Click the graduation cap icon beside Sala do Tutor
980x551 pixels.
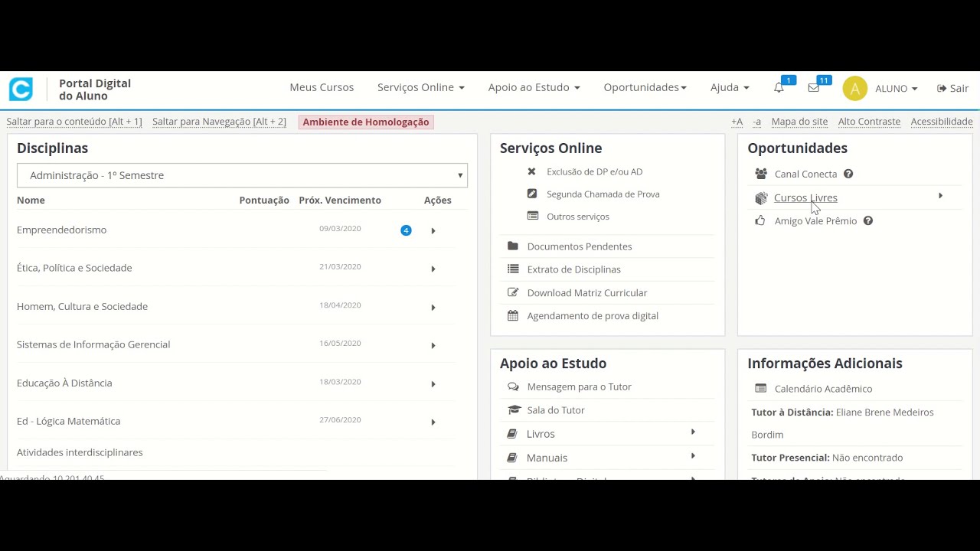(x=514, y=409)
